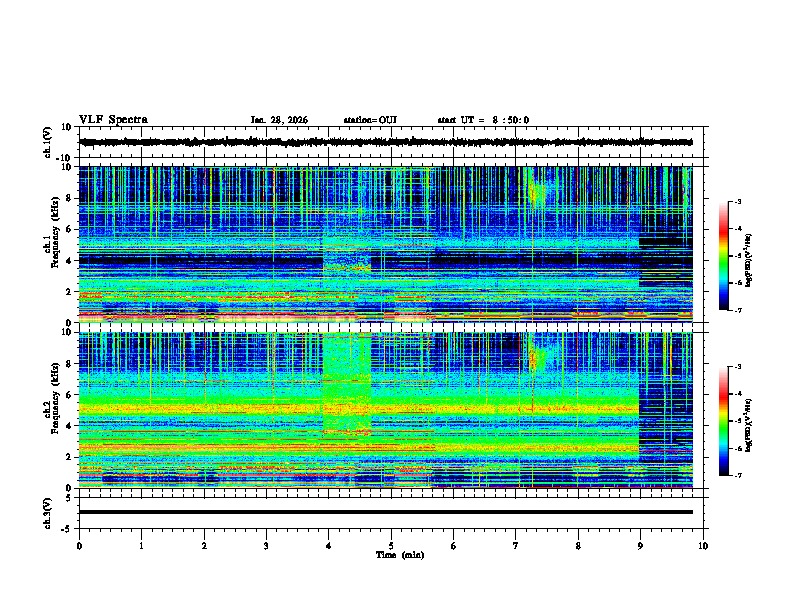Viewport: 792px width, 612px height.
Task: Click the "Time (min)" x-axis label
Action: [400, 555]
